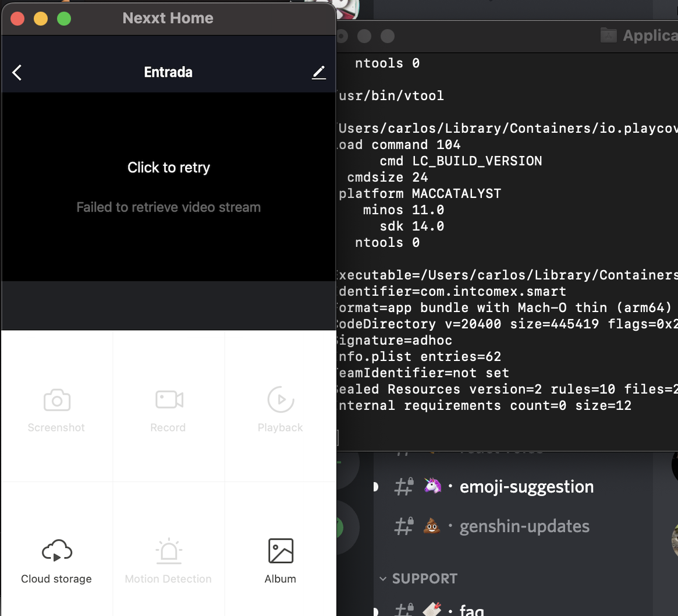The width and height of the screenshot is (678, 616).
Task: Click the unicorn emoji beside emoji-suggestion
Action: (x=432, y=486)
